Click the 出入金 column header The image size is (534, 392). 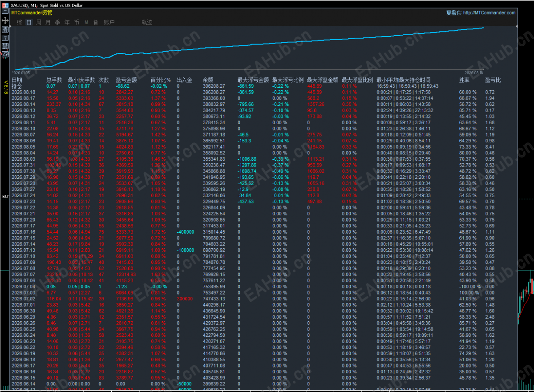184,80
